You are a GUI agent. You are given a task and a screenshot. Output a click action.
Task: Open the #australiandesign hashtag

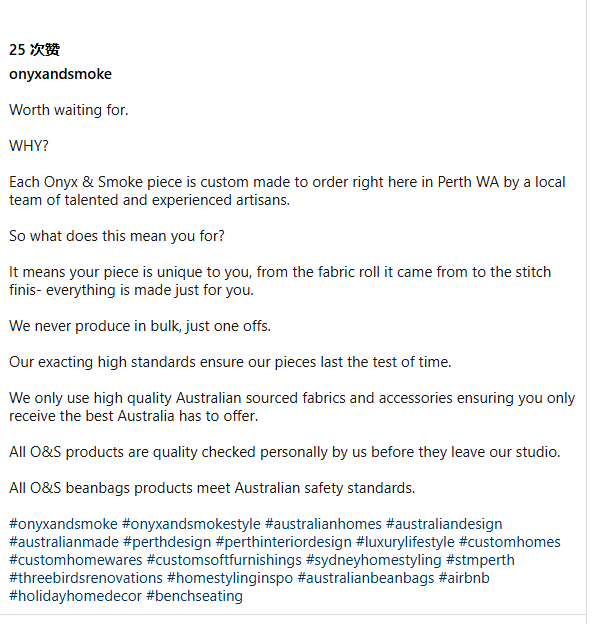pos(444,524)
